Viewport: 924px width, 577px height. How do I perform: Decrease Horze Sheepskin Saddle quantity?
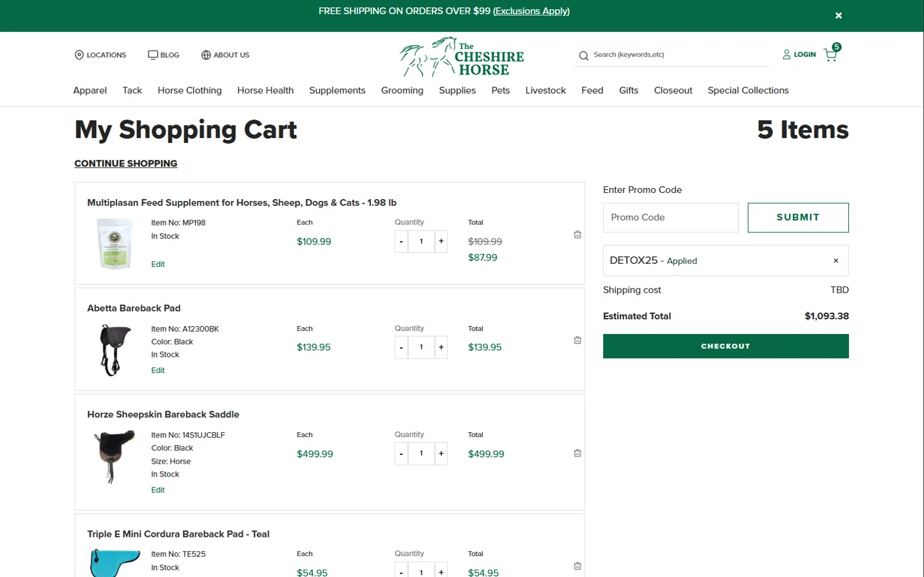(401, 454)
